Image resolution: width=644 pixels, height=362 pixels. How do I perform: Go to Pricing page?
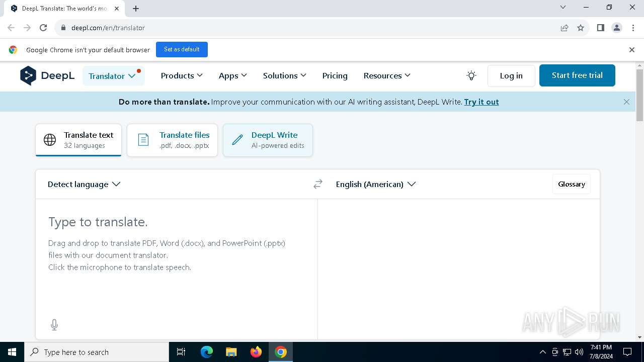335,75
